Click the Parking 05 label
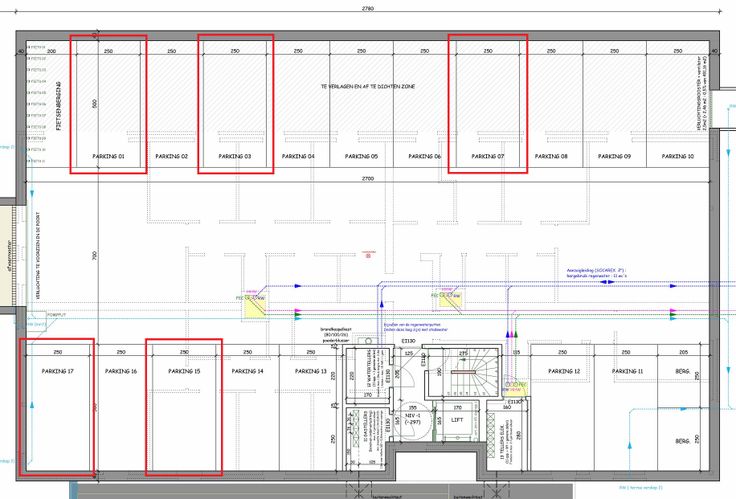 [361, 157]
